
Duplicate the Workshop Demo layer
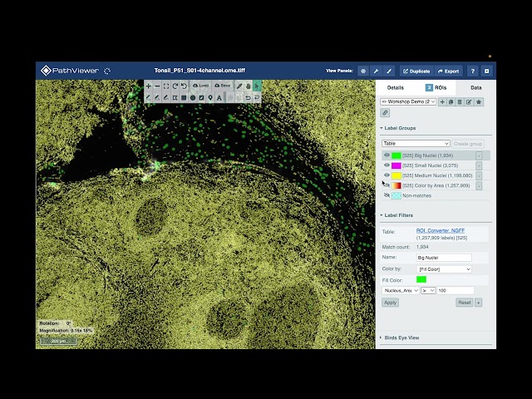click(x=451, y=101)
